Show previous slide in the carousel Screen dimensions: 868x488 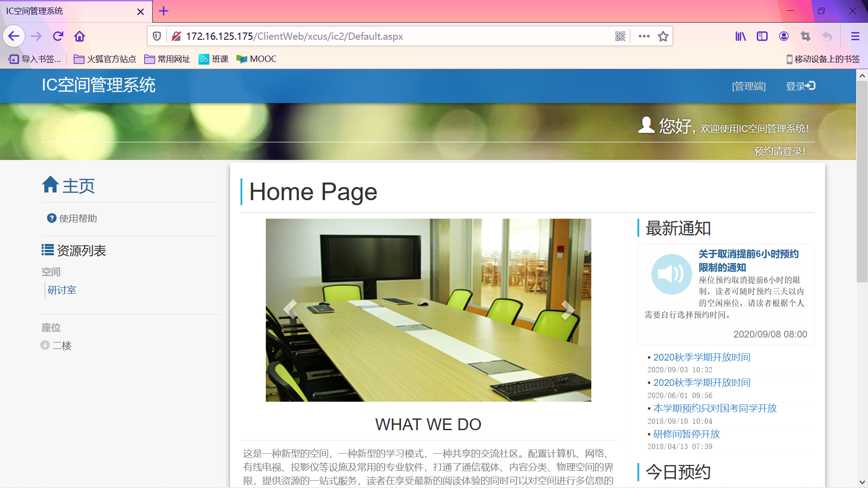click(x=290, y=310)
